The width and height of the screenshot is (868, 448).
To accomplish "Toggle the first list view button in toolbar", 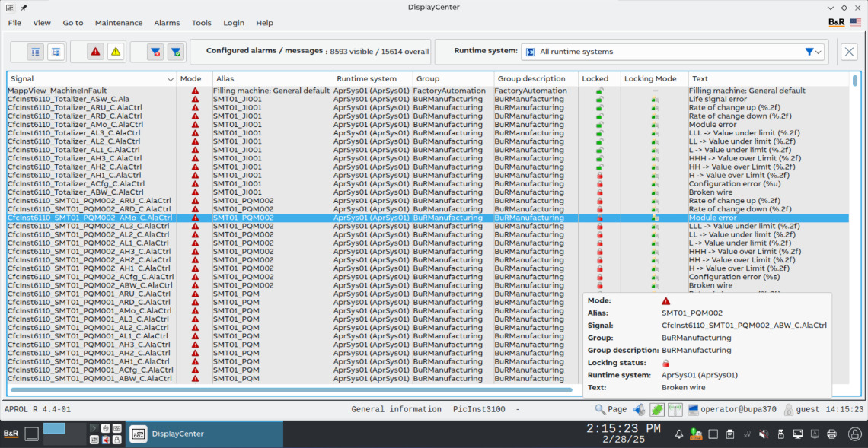I will 35,52.
